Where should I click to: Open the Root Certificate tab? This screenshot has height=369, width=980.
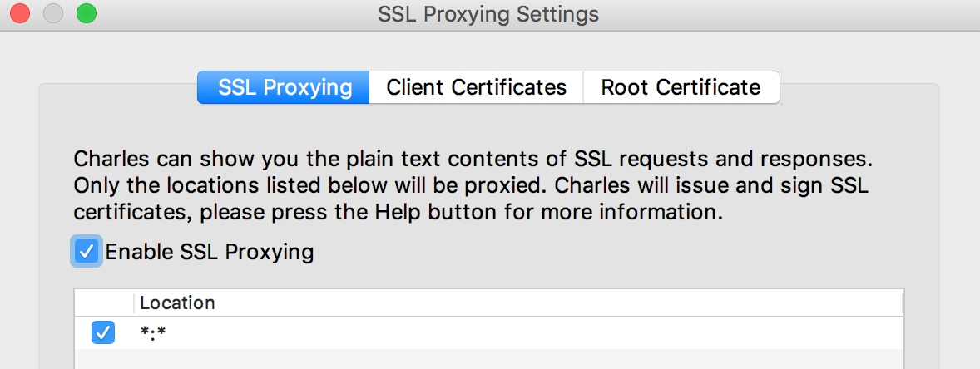tap(681, 87)
